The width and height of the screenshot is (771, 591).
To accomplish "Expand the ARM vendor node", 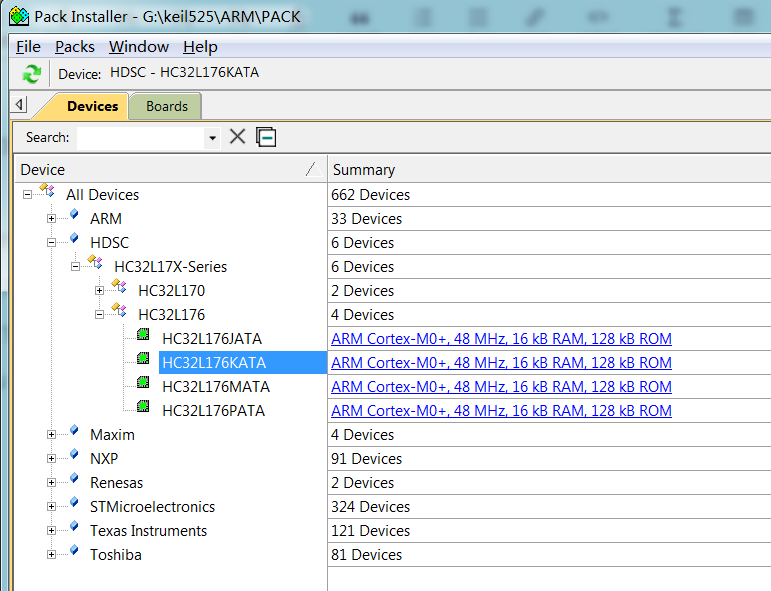I will 51,219.
